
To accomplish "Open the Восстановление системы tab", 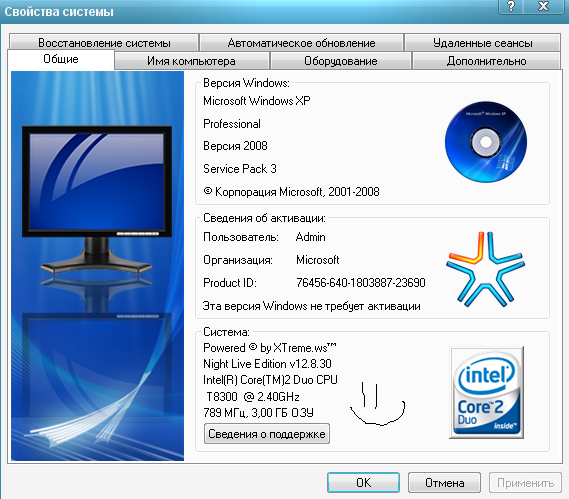I will coord(104,43).
